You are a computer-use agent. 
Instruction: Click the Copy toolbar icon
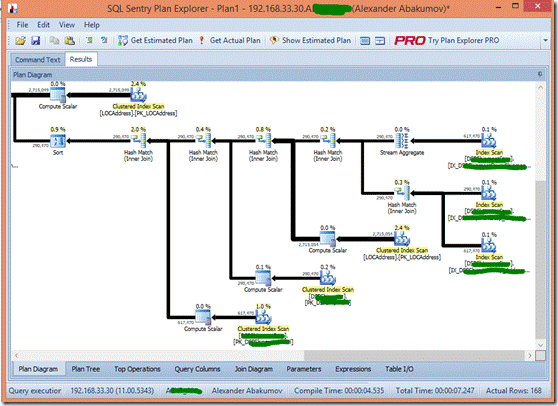54,41
